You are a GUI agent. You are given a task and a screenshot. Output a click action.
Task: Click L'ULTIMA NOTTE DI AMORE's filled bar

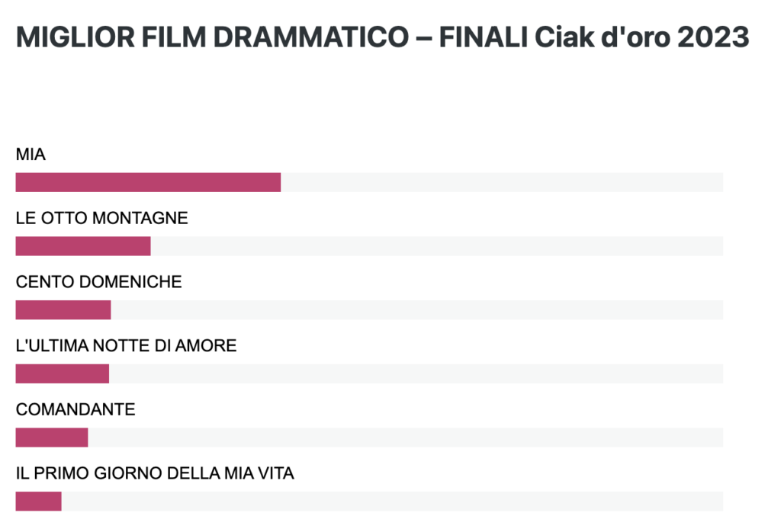pos(63,373)
